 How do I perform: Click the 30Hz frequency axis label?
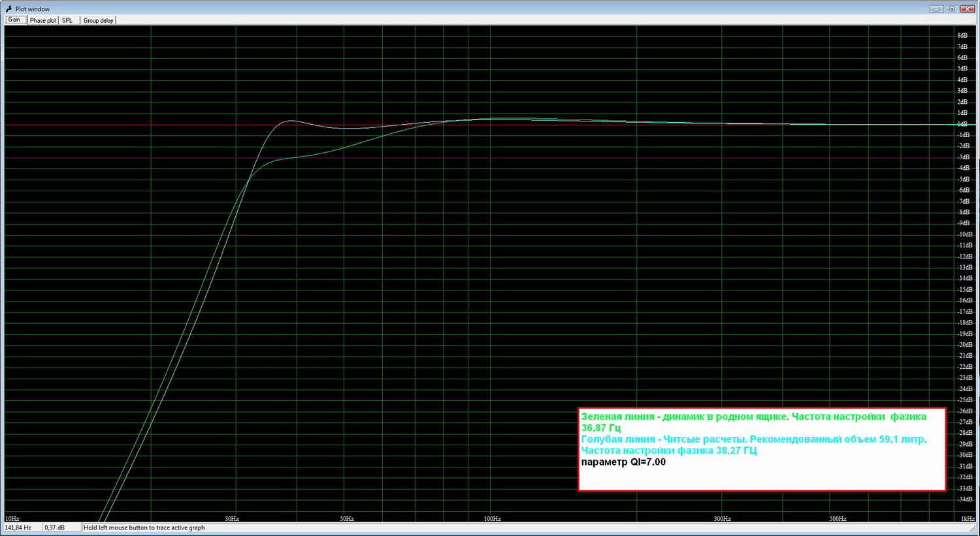point(232,518)
